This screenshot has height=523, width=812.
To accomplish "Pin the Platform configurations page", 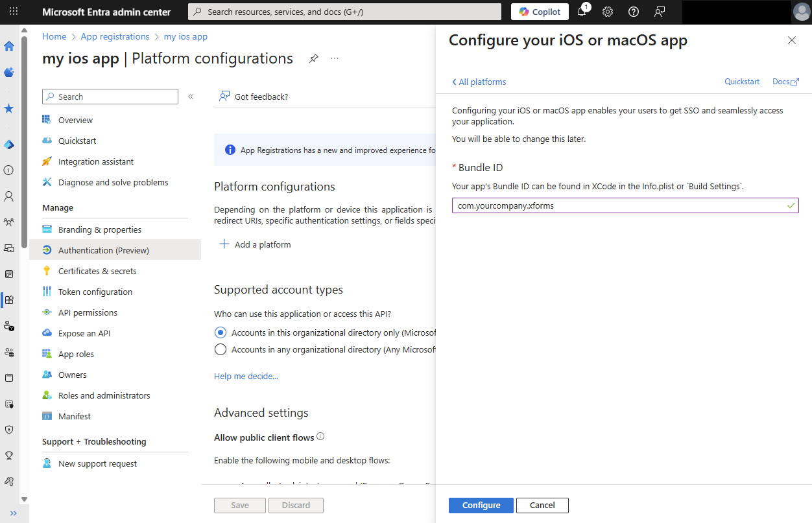I will [x=314, y=58].
